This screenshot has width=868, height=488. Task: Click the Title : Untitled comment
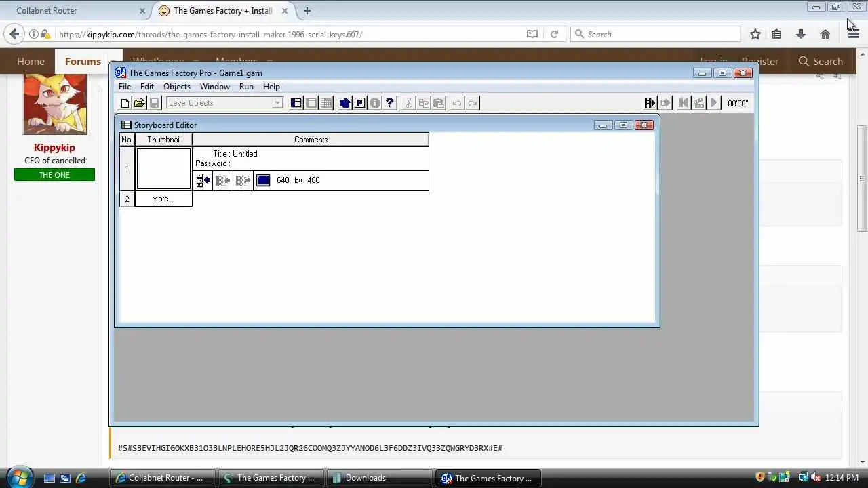[235, 154]
